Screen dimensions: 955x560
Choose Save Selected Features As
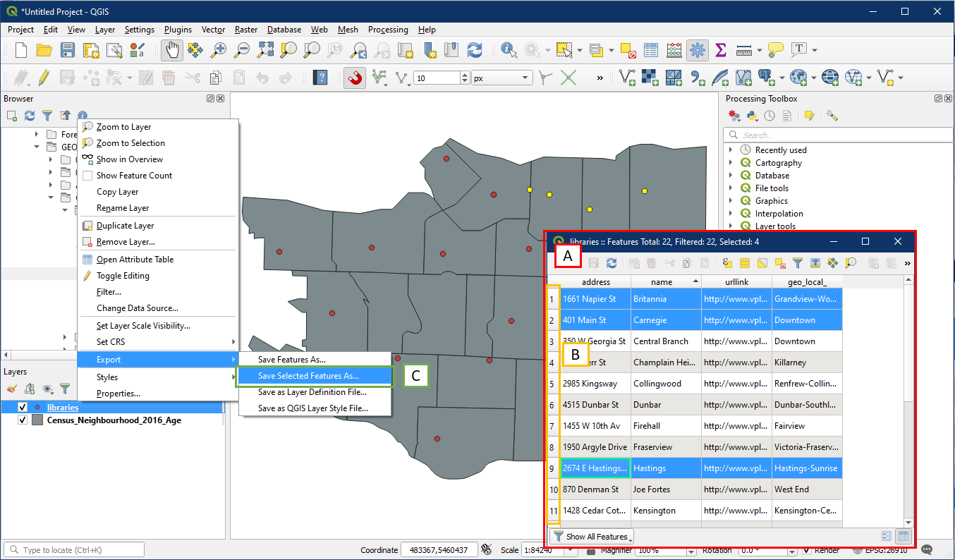pos(308,376)
